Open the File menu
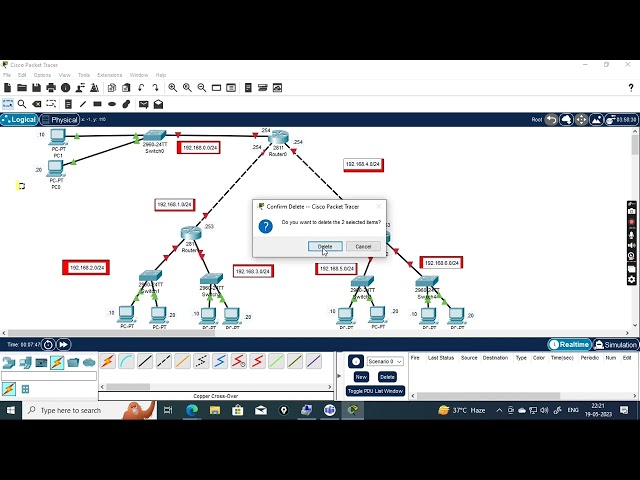Image resolution: width=640 pixels, height=480 pixels. pyautogui.click(x=7, y=75)
